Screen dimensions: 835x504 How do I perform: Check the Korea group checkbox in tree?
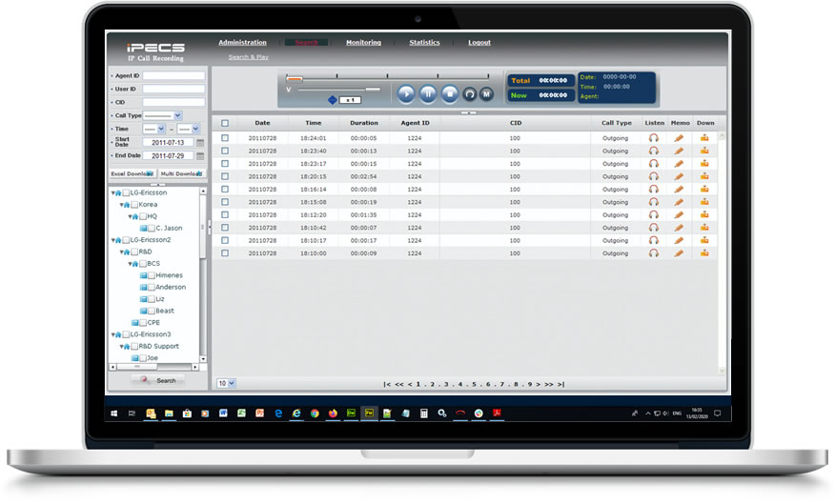click(x=134, y=205)
